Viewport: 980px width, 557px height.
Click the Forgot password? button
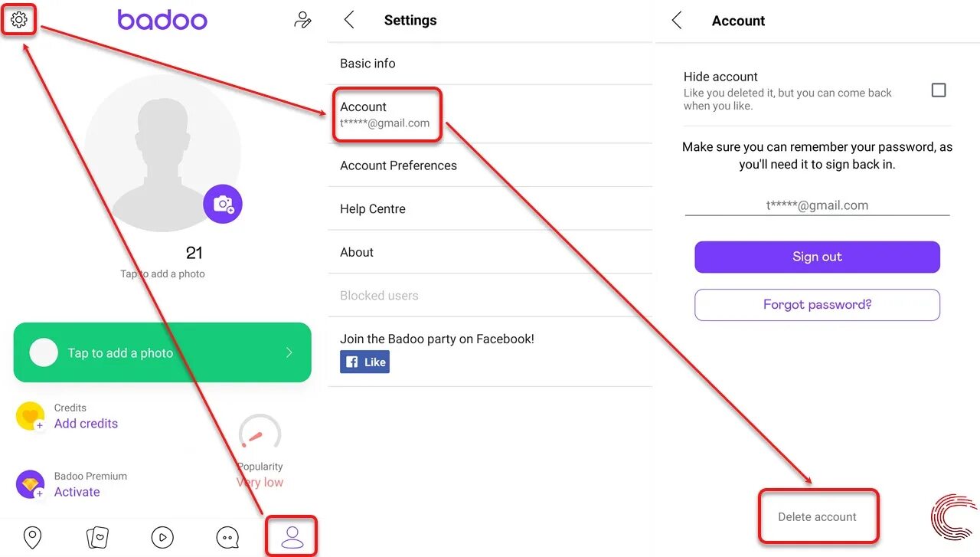pos(817,304)
